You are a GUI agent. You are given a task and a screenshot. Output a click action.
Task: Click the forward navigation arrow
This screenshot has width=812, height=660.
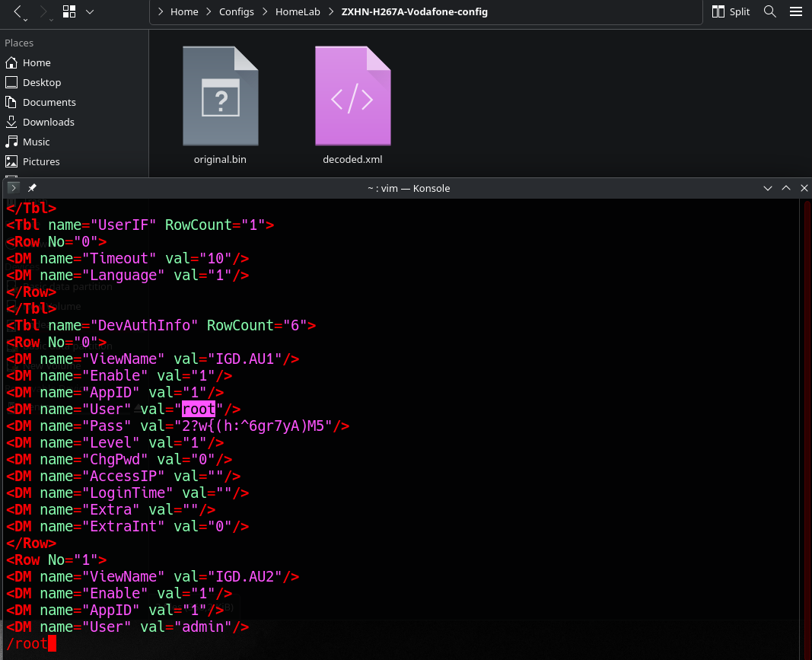click(44, 11)
